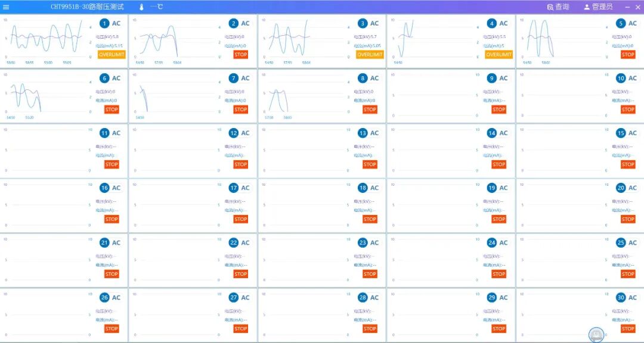Click the floating round icon near channel 30
Image resolution: width=644 pixels, height=343 pixels.
[596, 335]
